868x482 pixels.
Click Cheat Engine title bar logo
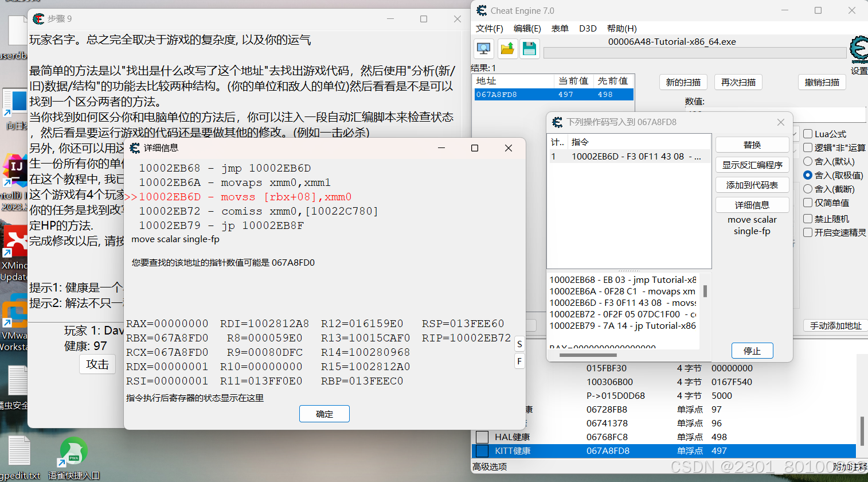point(482,10)
